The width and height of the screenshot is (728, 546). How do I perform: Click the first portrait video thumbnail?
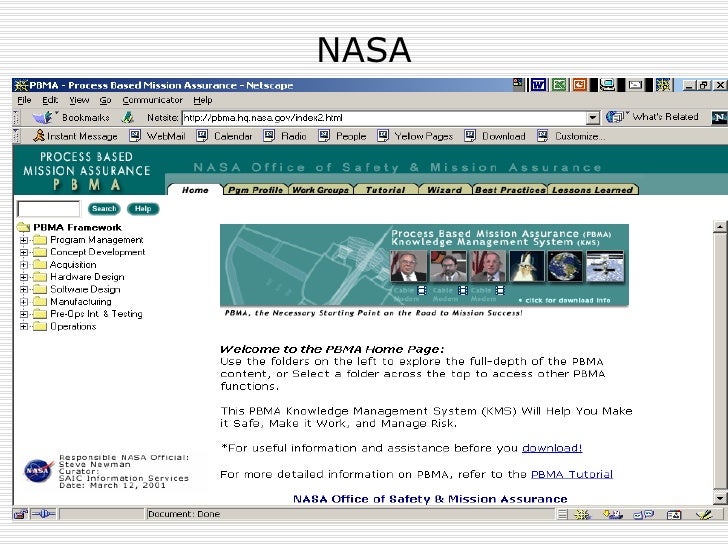pyautogui.click(x=409, y=266)
